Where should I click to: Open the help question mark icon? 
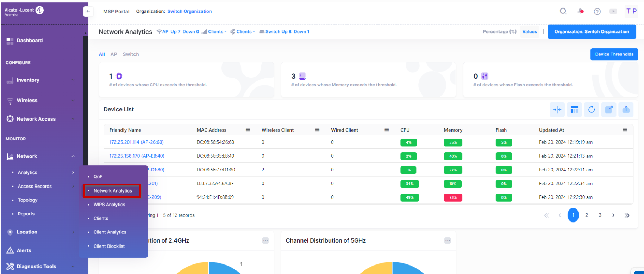tap(597, 11)
